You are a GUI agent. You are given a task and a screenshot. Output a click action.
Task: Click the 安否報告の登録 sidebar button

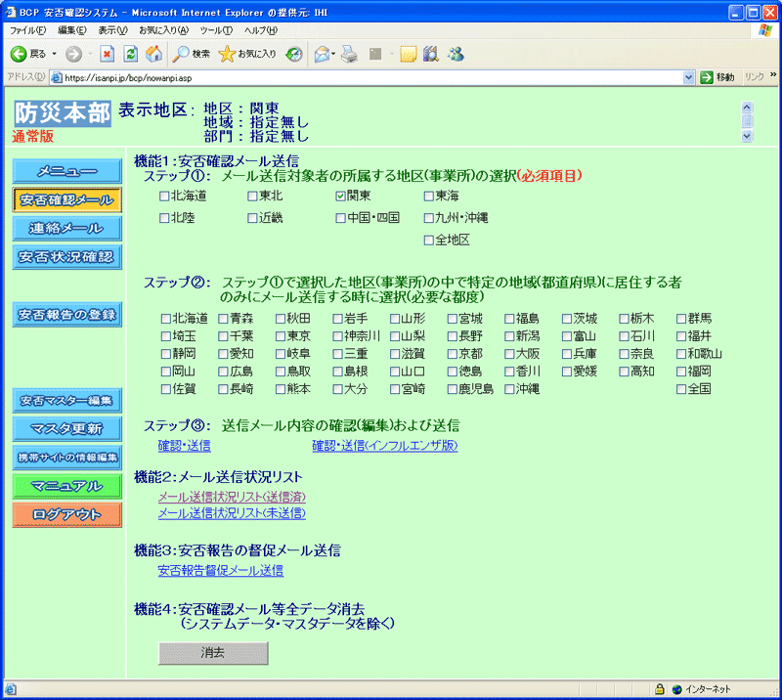point(67,315)
